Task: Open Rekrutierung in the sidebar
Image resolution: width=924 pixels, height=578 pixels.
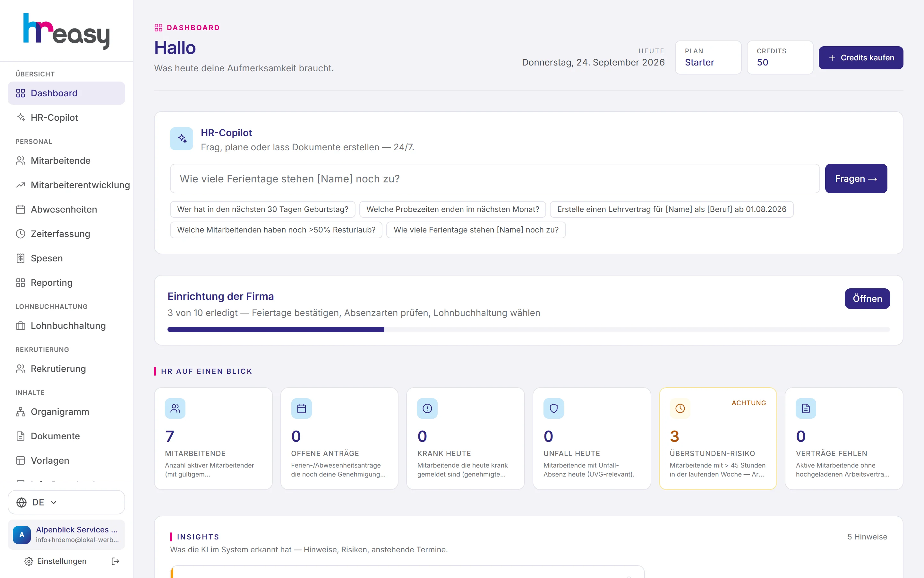Action: coord(66,369)
